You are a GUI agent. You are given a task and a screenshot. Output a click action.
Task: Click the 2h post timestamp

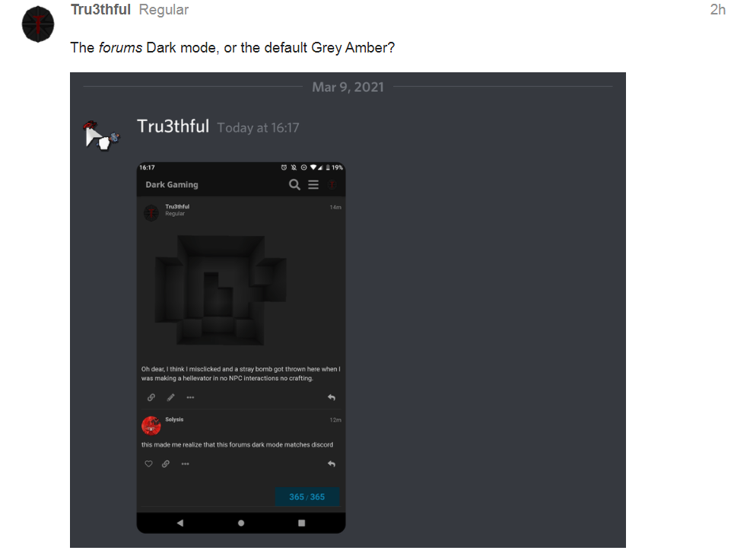[717, 9]
